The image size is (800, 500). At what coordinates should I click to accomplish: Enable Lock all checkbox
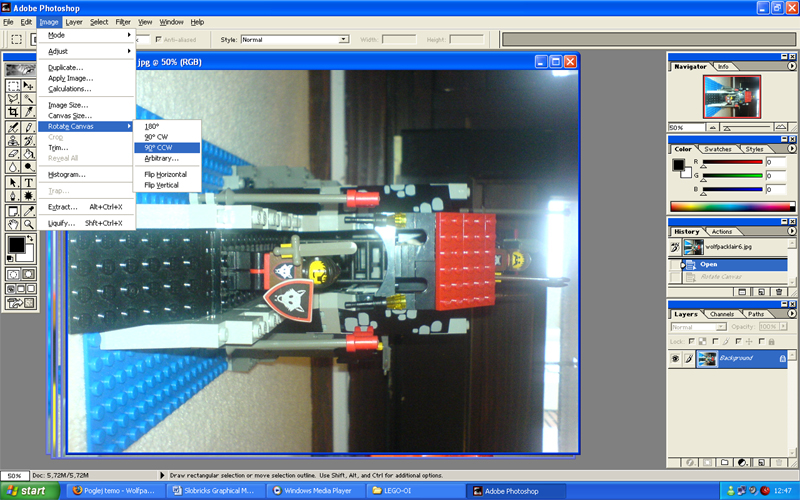click(762, 341)
